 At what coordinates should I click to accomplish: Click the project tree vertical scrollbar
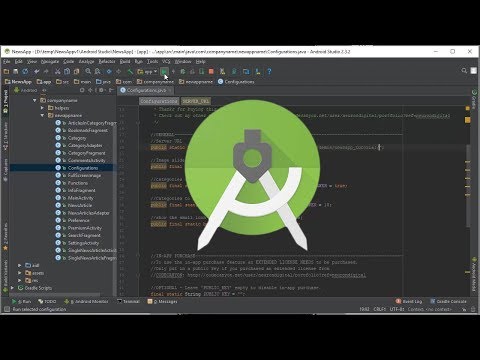pos(115,193)
